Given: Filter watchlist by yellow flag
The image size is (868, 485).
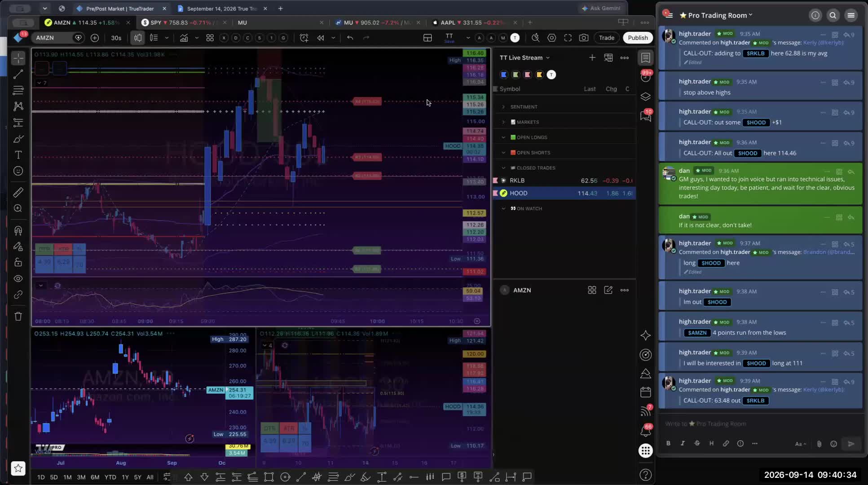Looking at the screenshot, I should click(x=539, y=75).
